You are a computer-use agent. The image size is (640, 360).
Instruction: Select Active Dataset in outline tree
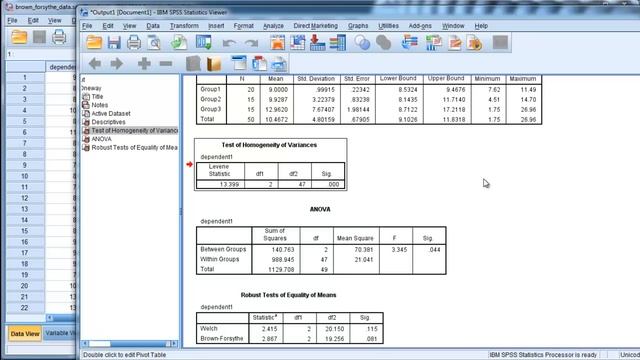[111, 113]
